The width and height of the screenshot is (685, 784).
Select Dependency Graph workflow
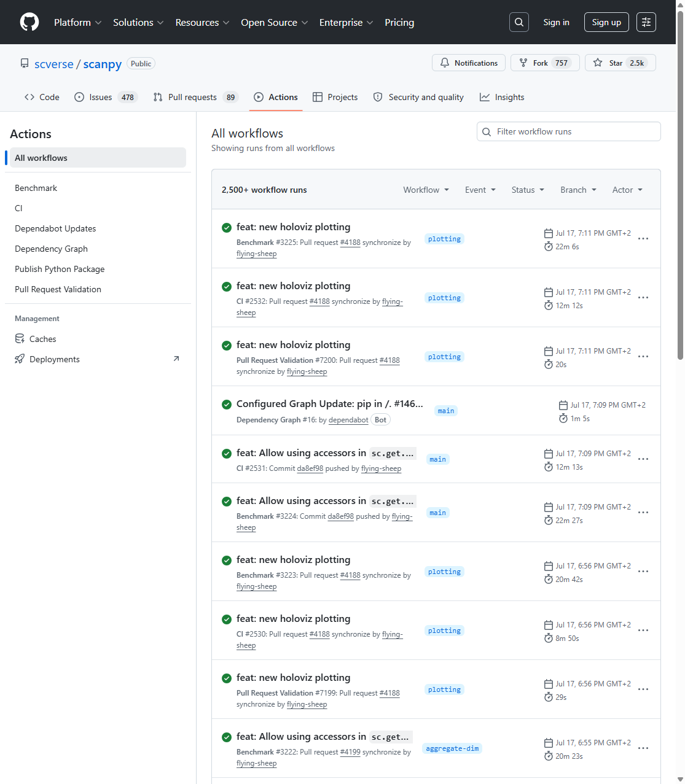98,249
